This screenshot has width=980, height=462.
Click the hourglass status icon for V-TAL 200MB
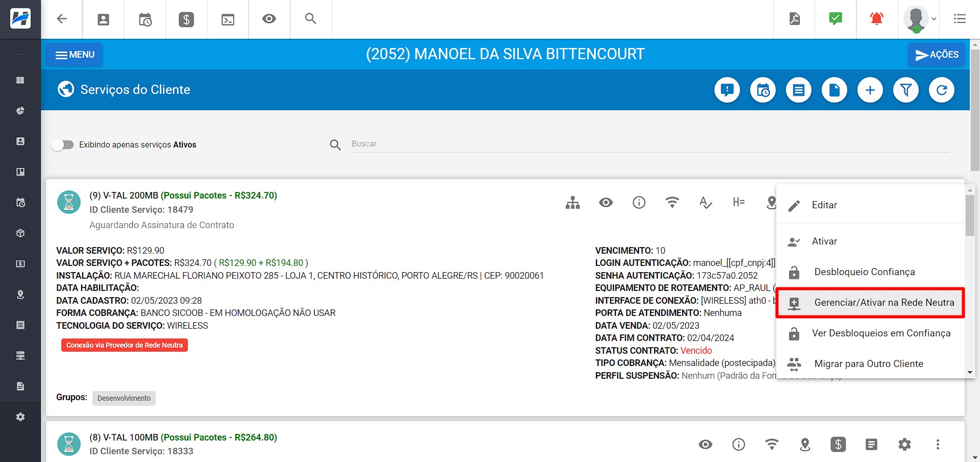click(69, 202)
